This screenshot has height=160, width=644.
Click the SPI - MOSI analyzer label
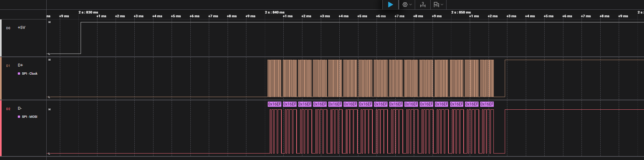29,117
